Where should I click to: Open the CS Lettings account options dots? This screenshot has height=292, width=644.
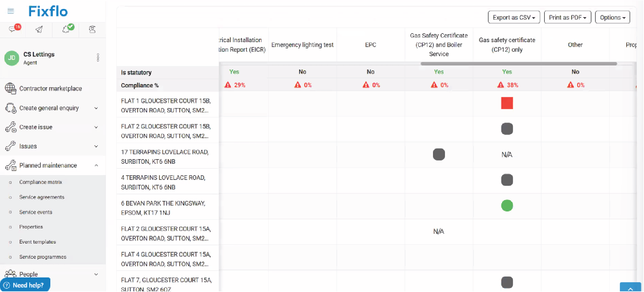point(98,58)
